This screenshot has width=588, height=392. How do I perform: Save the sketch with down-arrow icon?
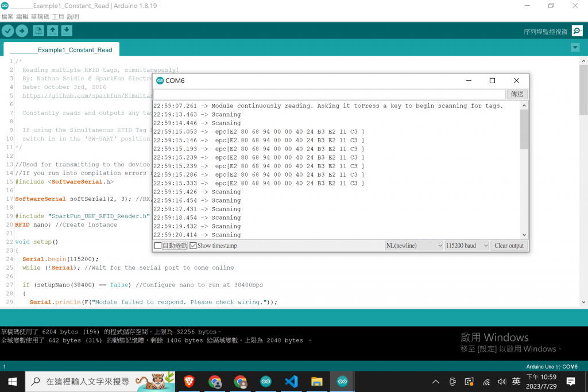(67, 31)
